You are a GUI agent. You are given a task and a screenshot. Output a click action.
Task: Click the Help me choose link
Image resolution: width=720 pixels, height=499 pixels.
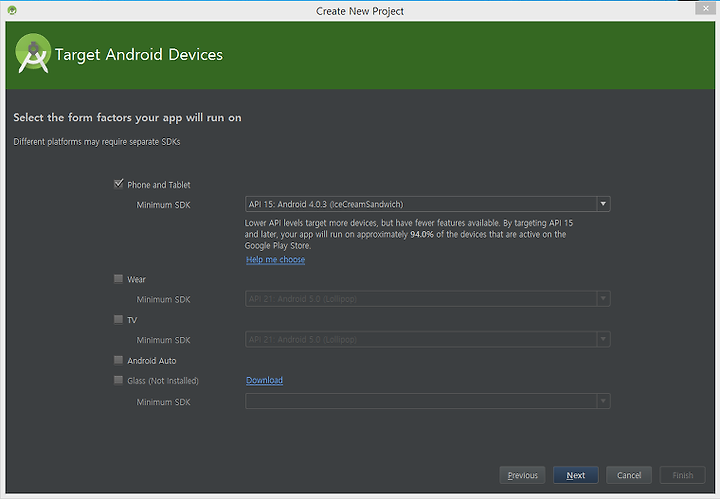point(276,259)
